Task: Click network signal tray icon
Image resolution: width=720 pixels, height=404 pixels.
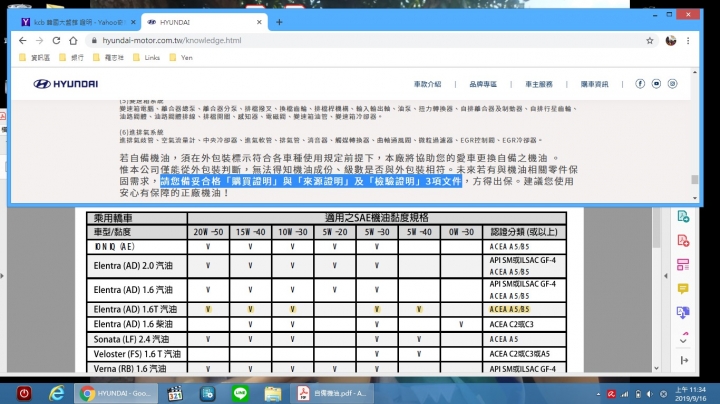Action: [x=625, y=394]
